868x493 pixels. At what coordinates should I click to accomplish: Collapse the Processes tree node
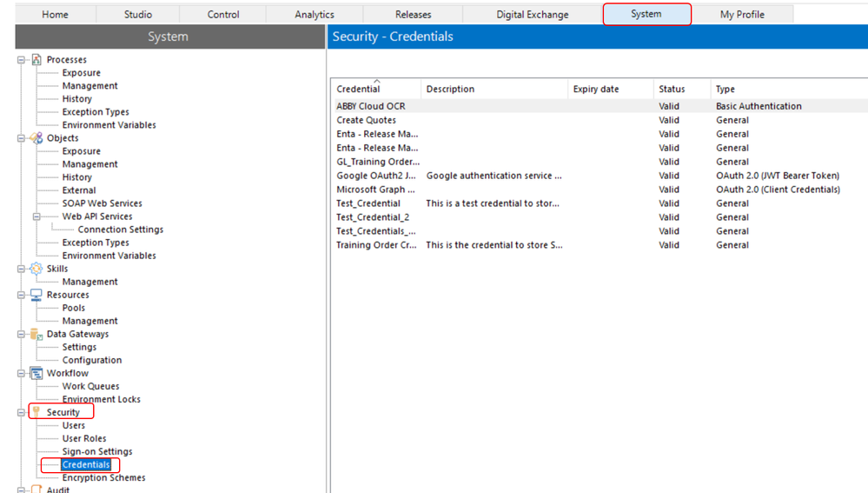tap(22, 60)
